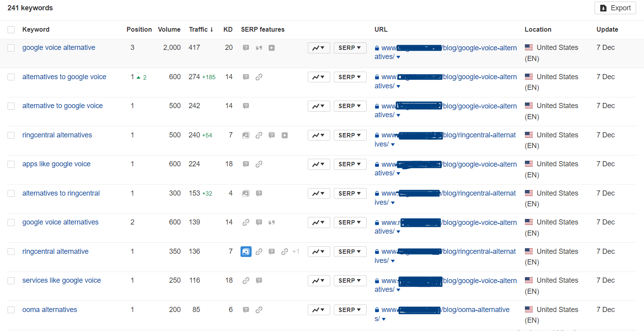This screenshot has height=331, width=644.
Task: Click snippet icon in alternative to google voice row
Action: [246, 106]
